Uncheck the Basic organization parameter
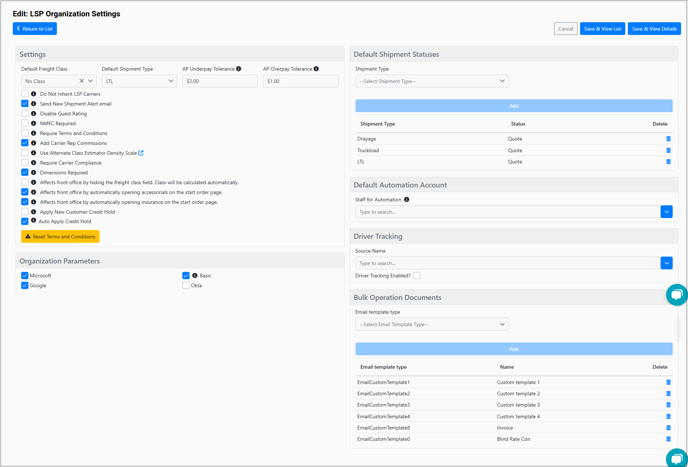Screen dimensions: 688x467 coord(186,276)
